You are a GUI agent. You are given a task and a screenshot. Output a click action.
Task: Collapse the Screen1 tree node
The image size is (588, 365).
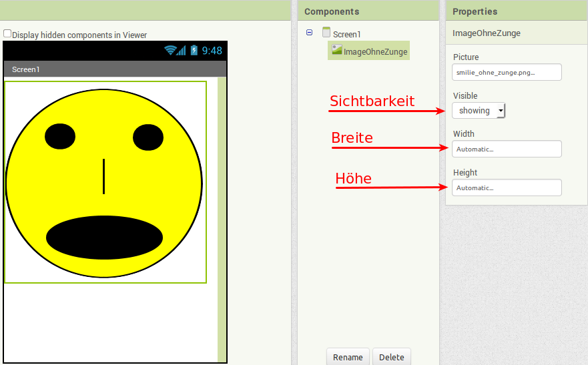coord(309,33)
